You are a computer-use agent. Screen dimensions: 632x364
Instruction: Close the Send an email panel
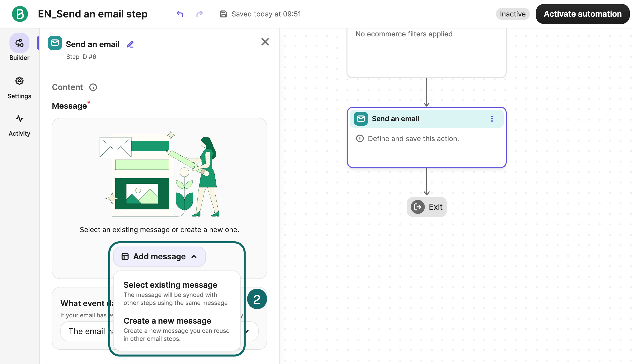click(x=265, y=42)
